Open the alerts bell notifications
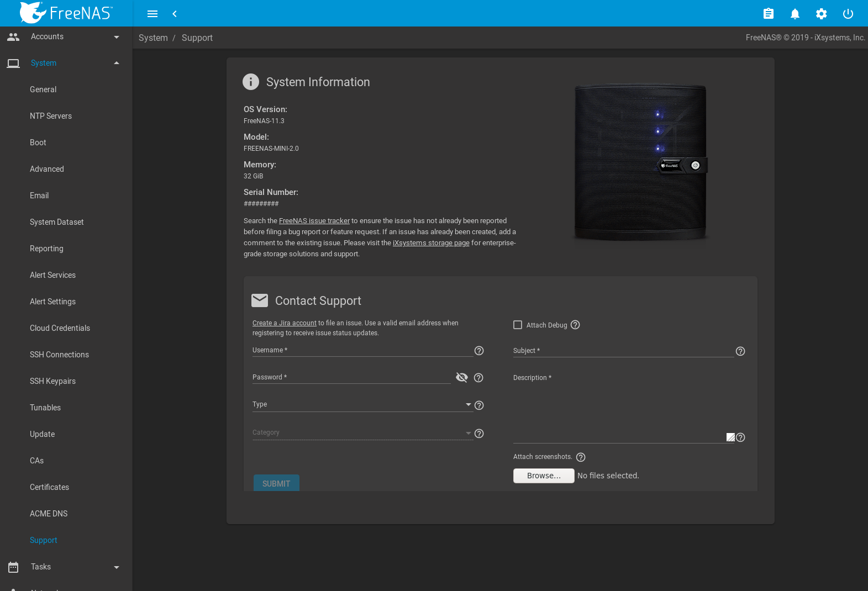 pos(795,14)
